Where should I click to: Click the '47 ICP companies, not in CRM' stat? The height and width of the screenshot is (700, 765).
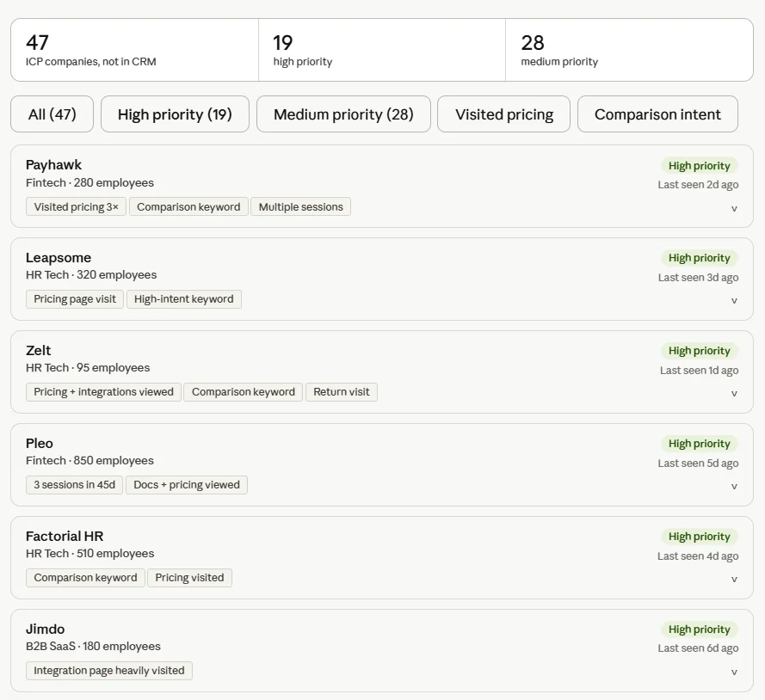tap(134, 50)
